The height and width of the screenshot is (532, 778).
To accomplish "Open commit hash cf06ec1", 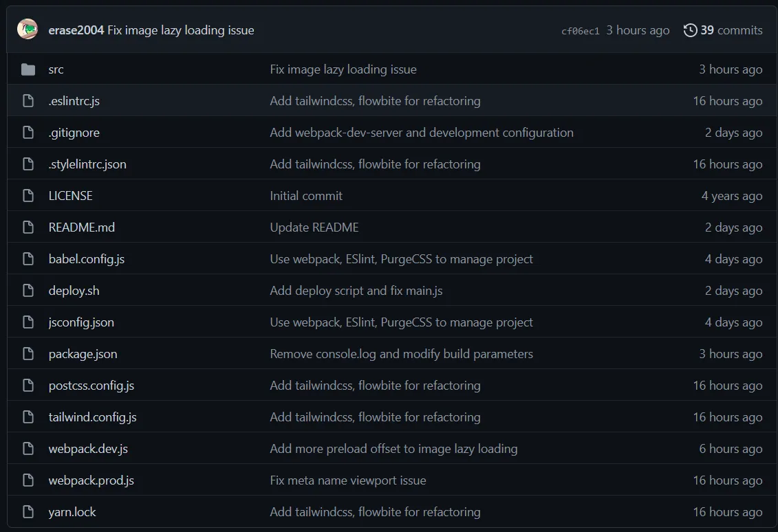I will [x=580, y=31].
